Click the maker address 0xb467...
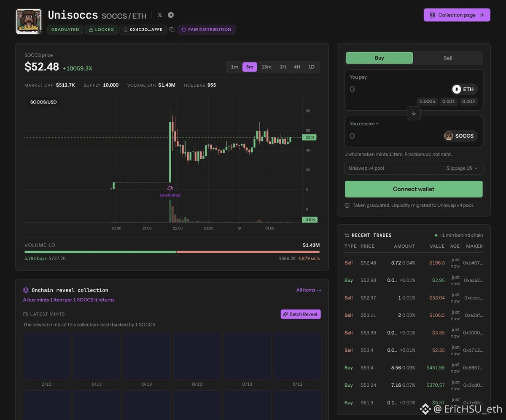Screen dimensions: 506x420 [x=473, y=263]
